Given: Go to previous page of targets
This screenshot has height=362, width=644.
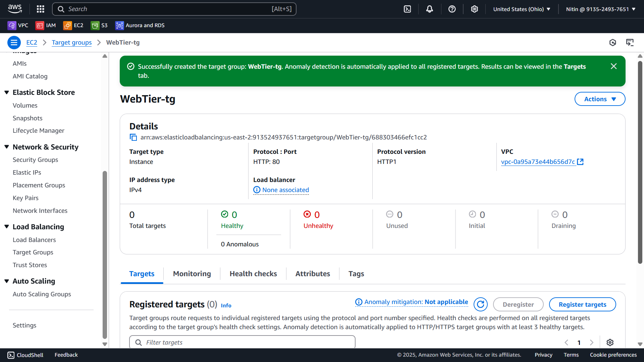Looking at the screenshot, I should click(x=567, y=343).
